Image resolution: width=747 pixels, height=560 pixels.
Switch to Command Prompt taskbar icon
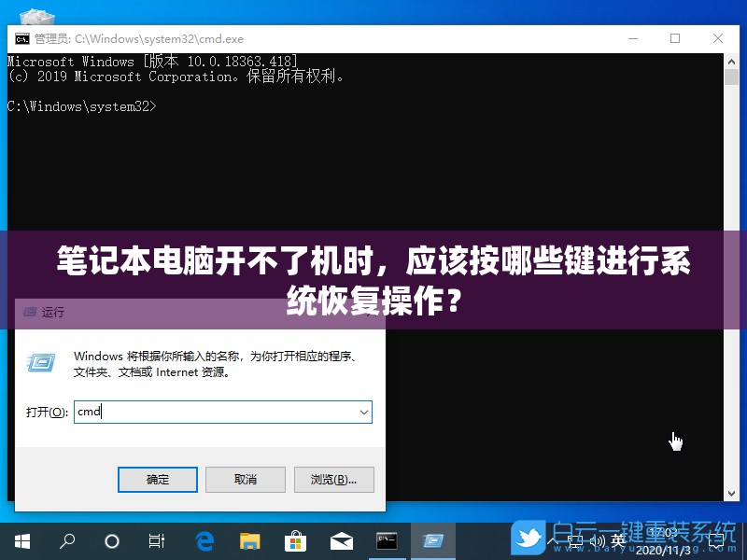coord(387,541)
